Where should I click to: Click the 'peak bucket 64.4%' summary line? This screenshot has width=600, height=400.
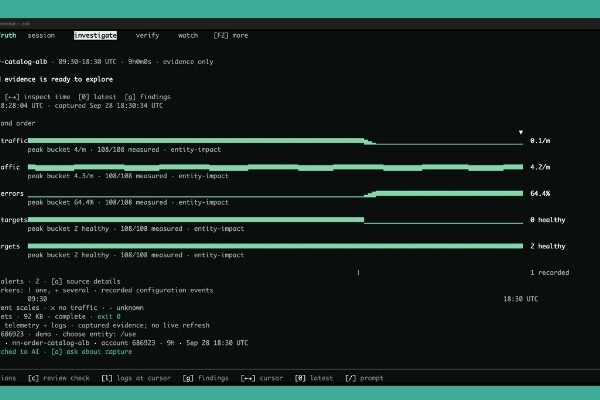tap(128, 202)
